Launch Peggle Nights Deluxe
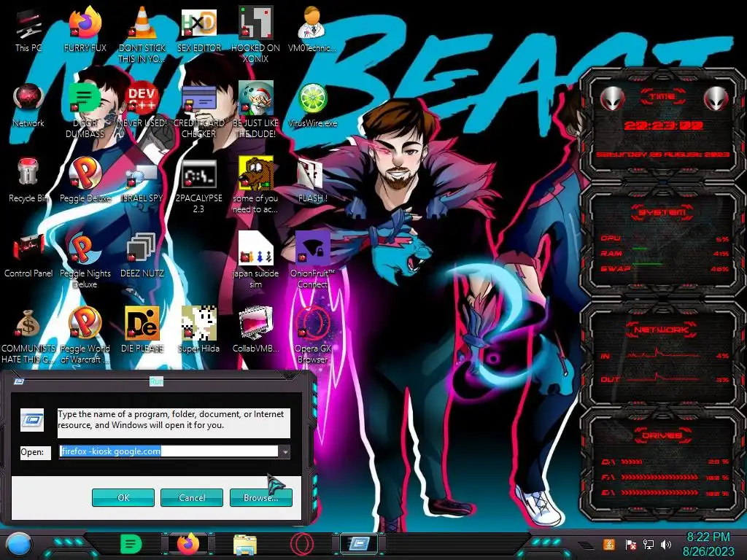Image resolution: width=747 pixels, height=560 pixels. pos(85,259)
